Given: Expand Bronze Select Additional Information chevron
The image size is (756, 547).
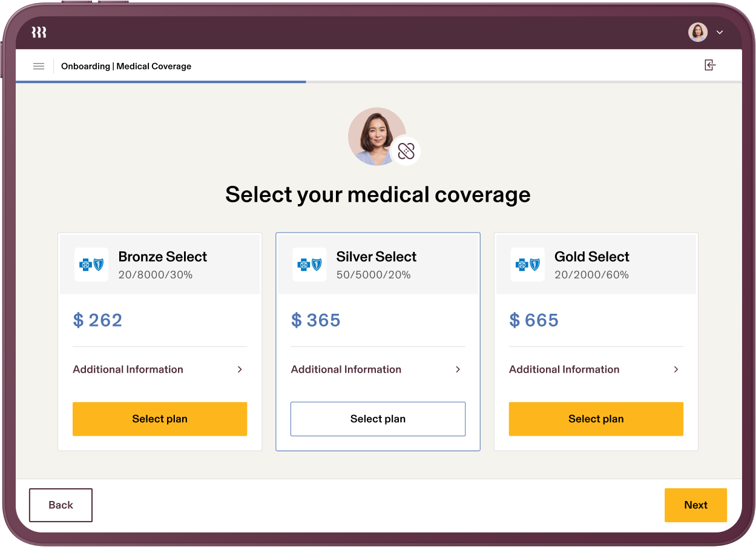Looking at the screenshot, I should (240, 370).
